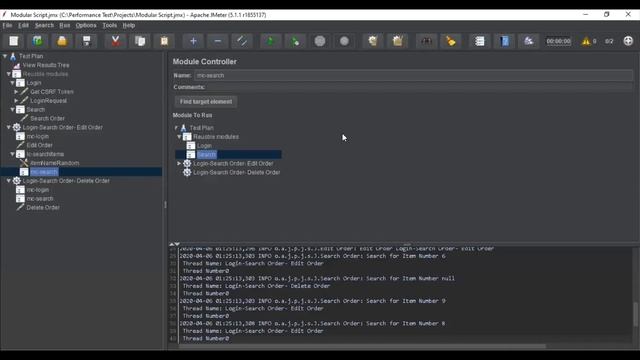This screenshot has height=360, width=640.
Task: Click the log panel vertical scrollbar
Action: tap(636, 314)
